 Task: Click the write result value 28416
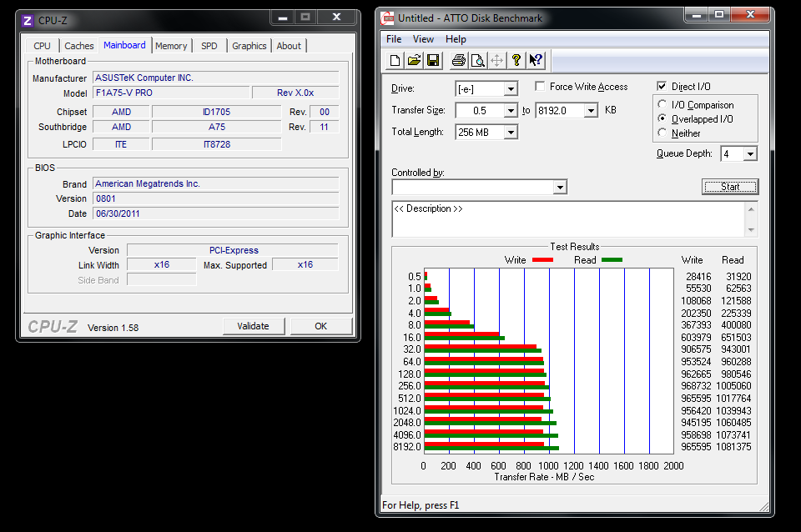click(x=698, y=276)
